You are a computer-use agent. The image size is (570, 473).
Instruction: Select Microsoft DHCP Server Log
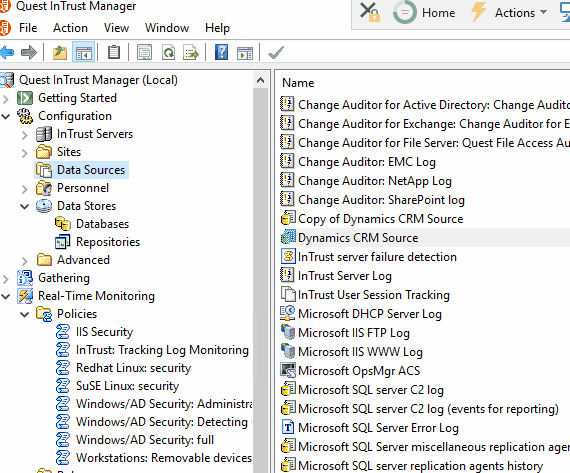pyautogui.click(x=370, y=314)
